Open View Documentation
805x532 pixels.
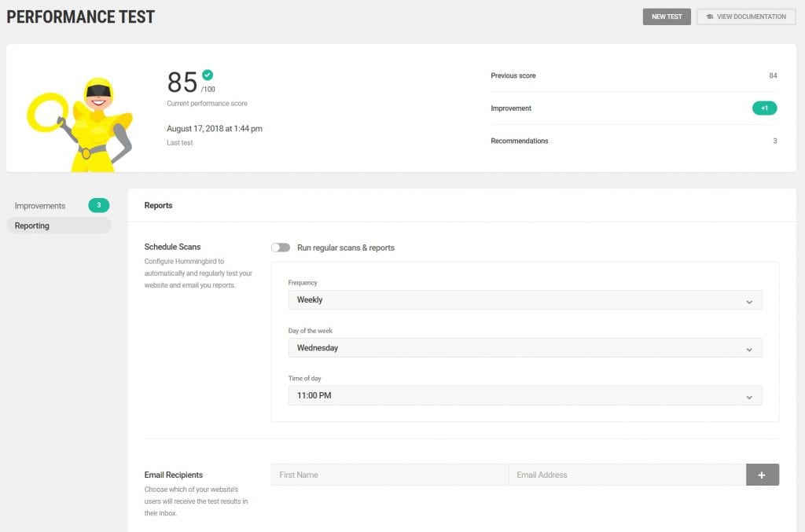pyautogui.click(x=746, y=17)
